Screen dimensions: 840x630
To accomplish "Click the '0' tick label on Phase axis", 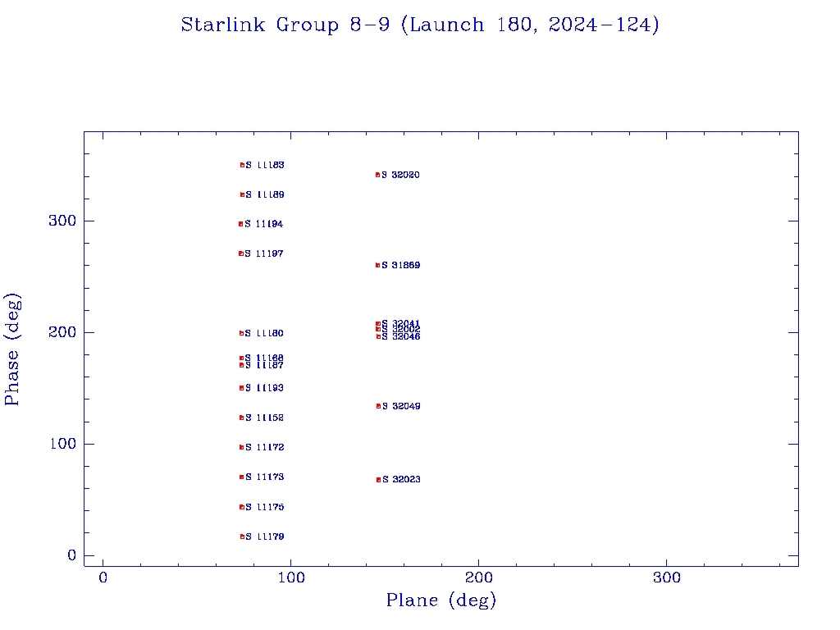I will 72,555.
